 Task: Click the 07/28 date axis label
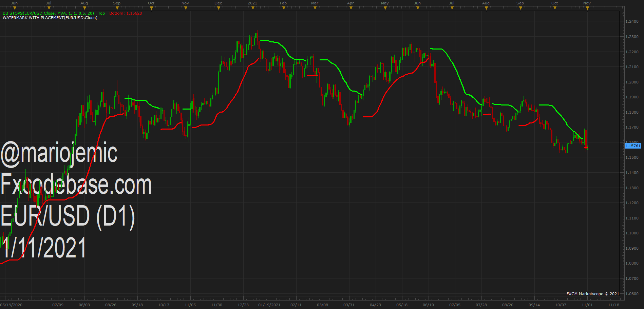coord(481,305)
